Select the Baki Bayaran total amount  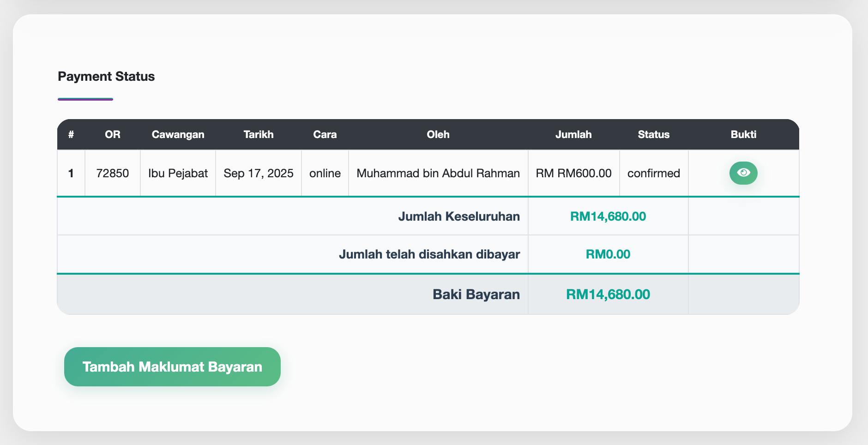point(608,294)
